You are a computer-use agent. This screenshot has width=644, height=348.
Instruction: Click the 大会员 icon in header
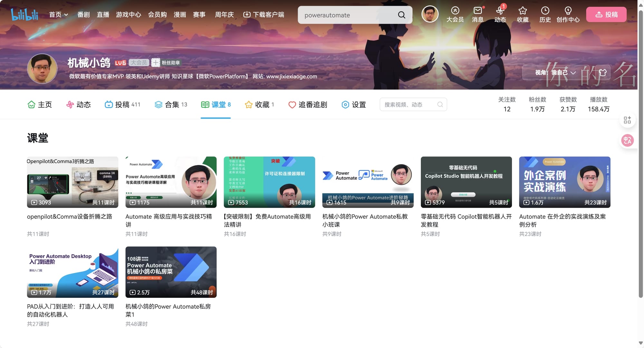455,11
